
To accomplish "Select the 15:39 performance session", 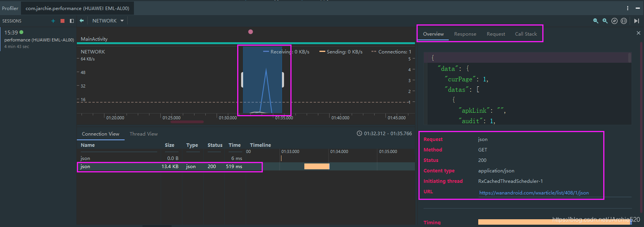I will (38, 39).
